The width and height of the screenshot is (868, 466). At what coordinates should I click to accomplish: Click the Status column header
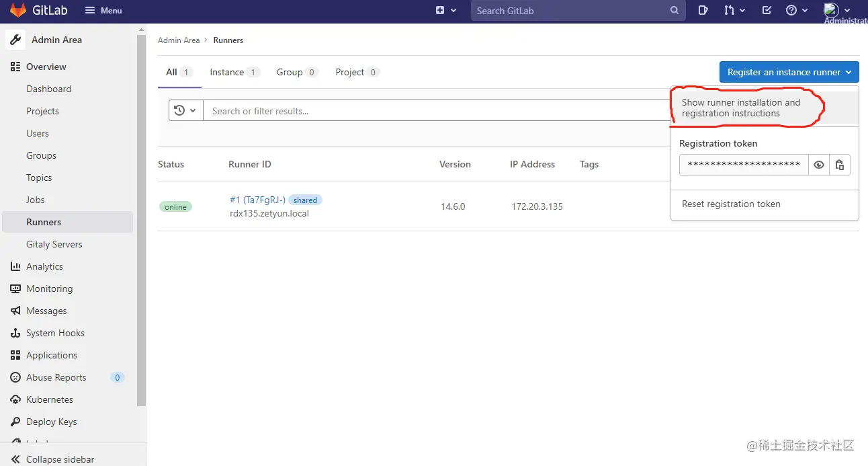click(171, 164)
